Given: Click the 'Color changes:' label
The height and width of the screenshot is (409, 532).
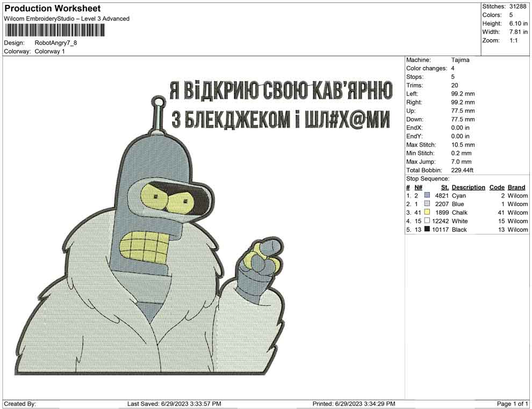Looking at the screenshot, I should click(427, 69).
